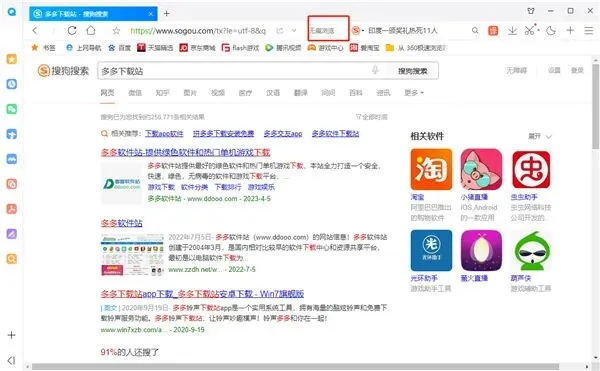Image resolution: width=600 pixels, height=371 pixels.
Task: Open the 淘宝 app thumbnail
Action: point(431,169)
